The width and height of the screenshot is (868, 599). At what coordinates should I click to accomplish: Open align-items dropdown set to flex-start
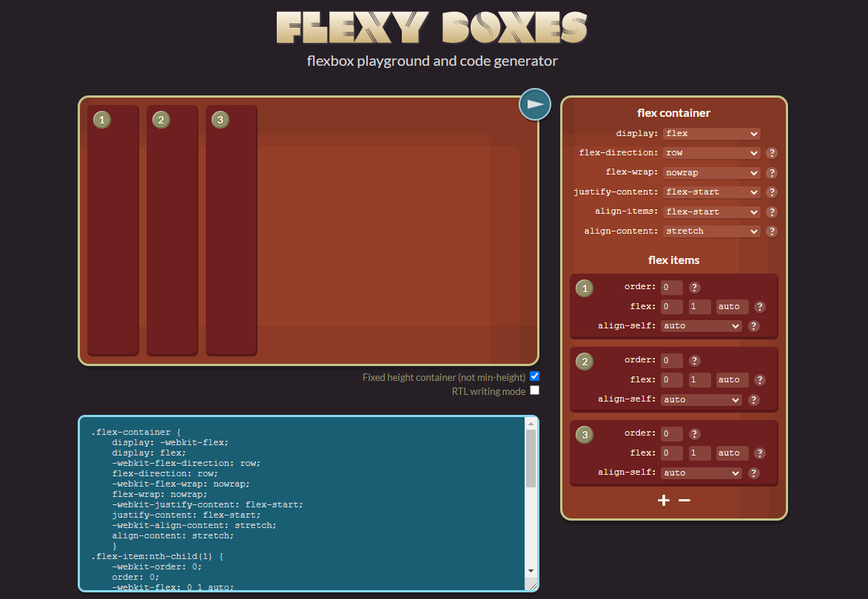[711, 212]
